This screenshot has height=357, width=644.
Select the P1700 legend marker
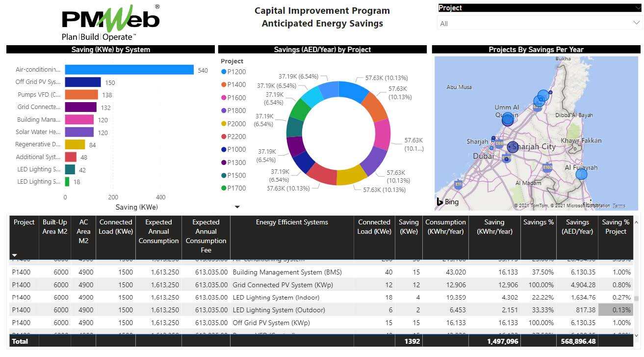[224, 188]
